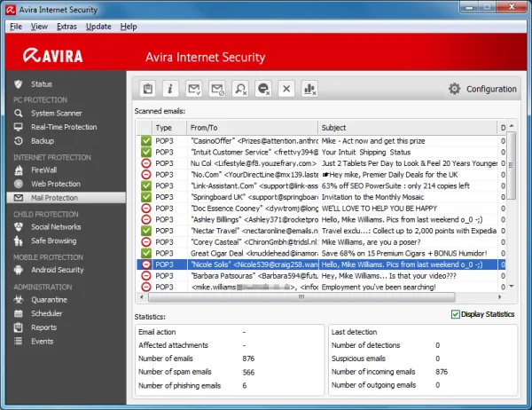Click the dark circle remove filter toolbar icon
Screen dimensions: 532x410
coord(263,89)
